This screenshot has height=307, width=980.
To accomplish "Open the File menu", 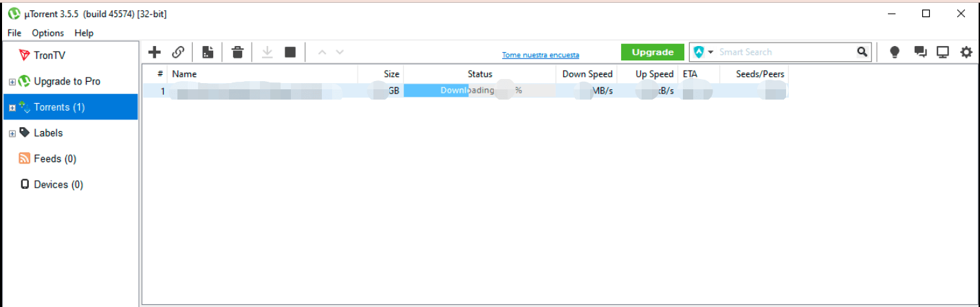I will click(x=14, y=33).
